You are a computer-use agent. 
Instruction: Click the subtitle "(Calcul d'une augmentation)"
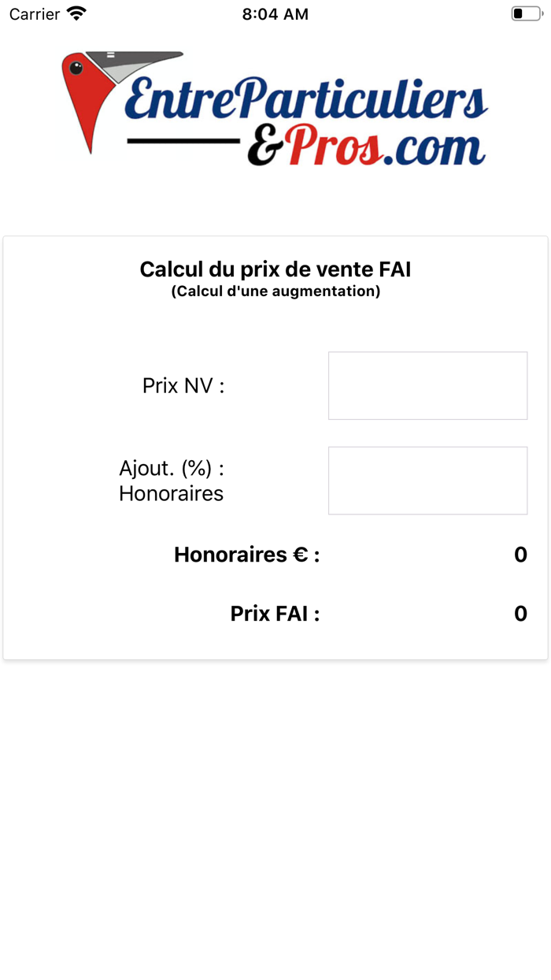tap(275, 290)
